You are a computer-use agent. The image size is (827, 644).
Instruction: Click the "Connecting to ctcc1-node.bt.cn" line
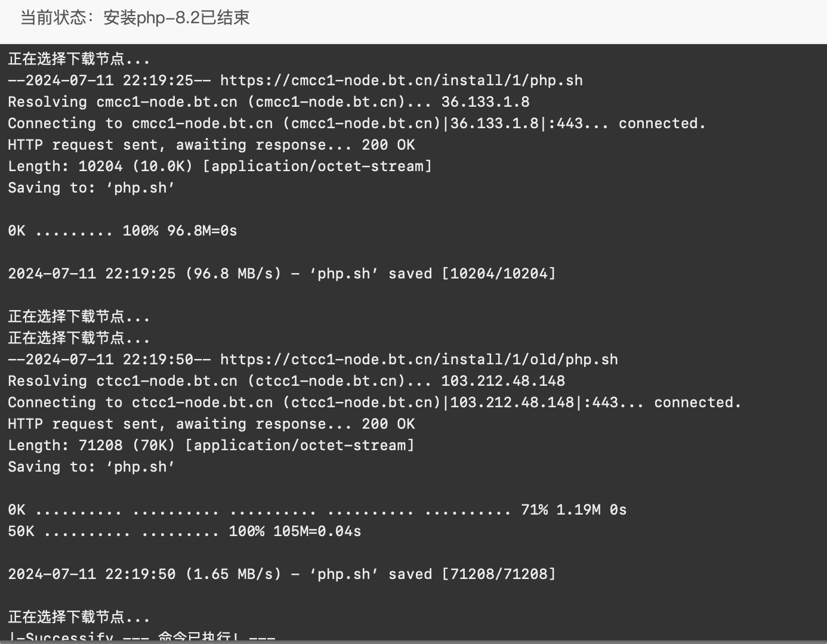point(375,402)
